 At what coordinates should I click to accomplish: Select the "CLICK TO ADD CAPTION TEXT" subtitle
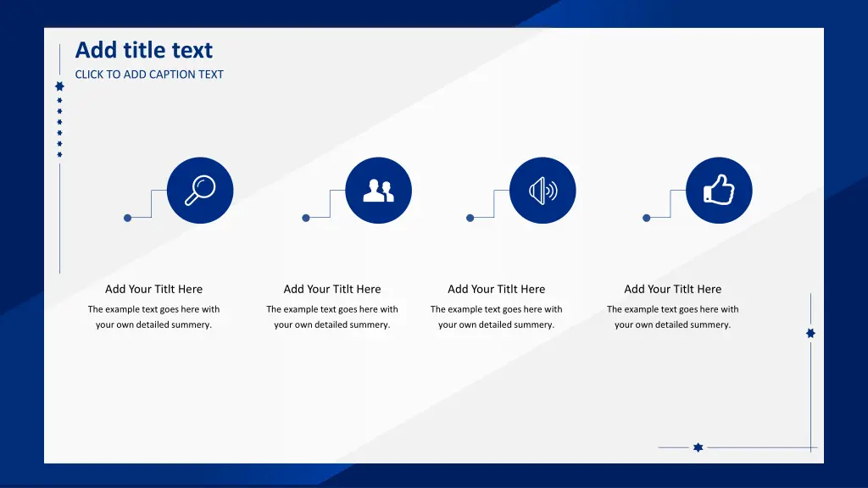pyautogui.click(x=149, y=75)
